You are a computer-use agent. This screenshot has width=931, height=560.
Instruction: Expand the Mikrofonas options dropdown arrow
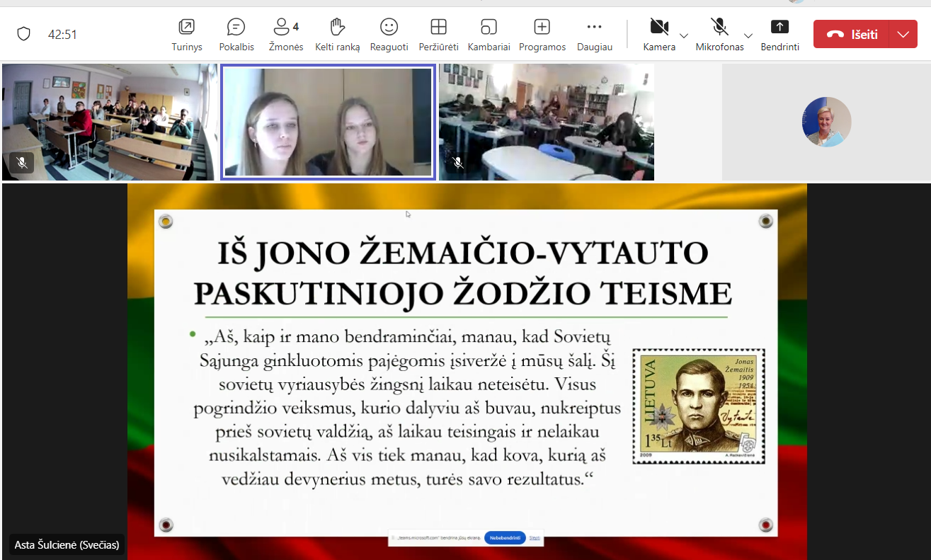pyautogui.click(x=748, y=35)
